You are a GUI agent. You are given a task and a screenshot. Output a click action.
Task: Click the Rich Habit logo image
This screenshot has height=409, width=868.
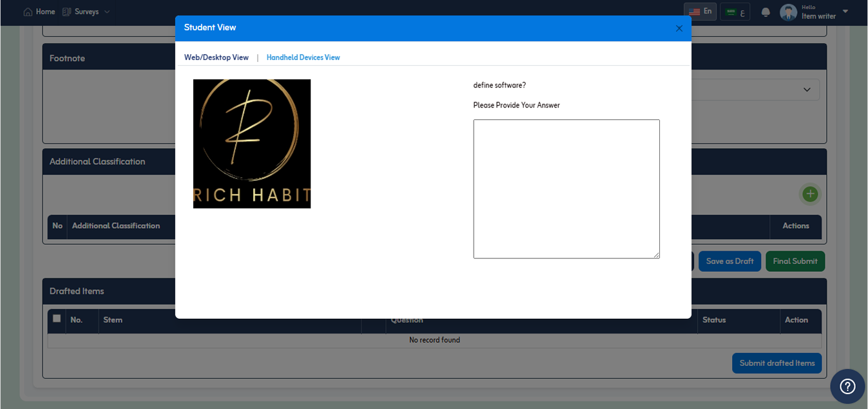252,144
